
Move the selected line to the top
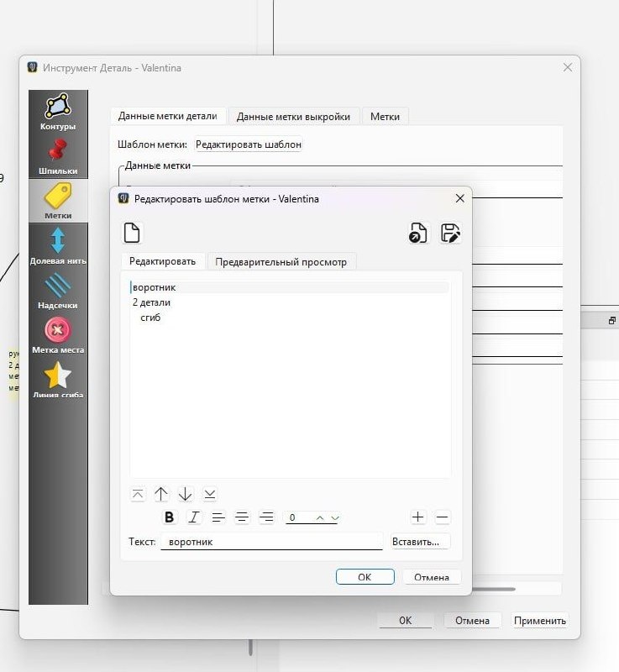click(x=138, y=494)
